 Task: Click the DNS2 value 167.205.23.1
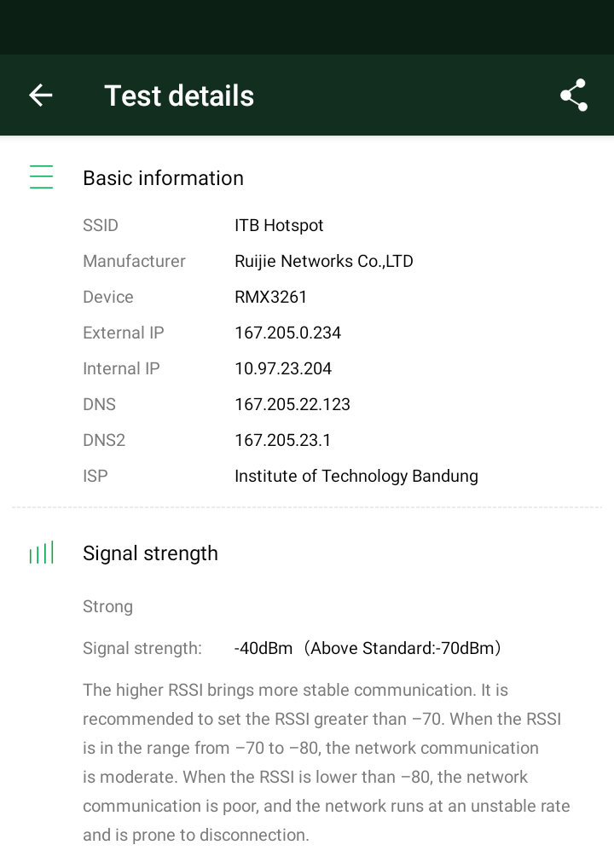tap(282, 441)
